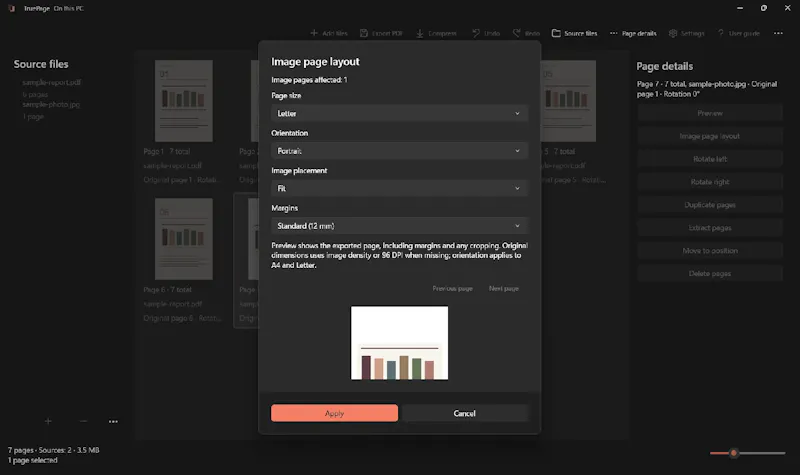
Task: Open the Margins dropdown showing Standard (12 mm)
Action: coord(399,226)
